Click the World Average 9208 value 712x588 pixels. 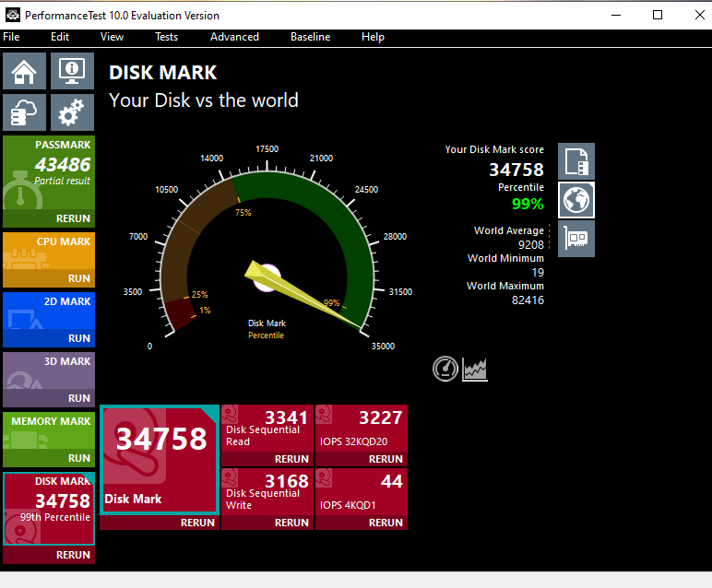pyautogui.click(x=531, y=244)
